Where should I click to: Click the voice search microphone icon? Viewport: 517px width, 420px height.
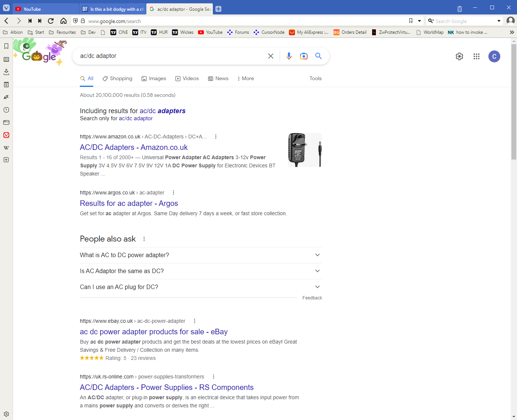coord(289,56)
